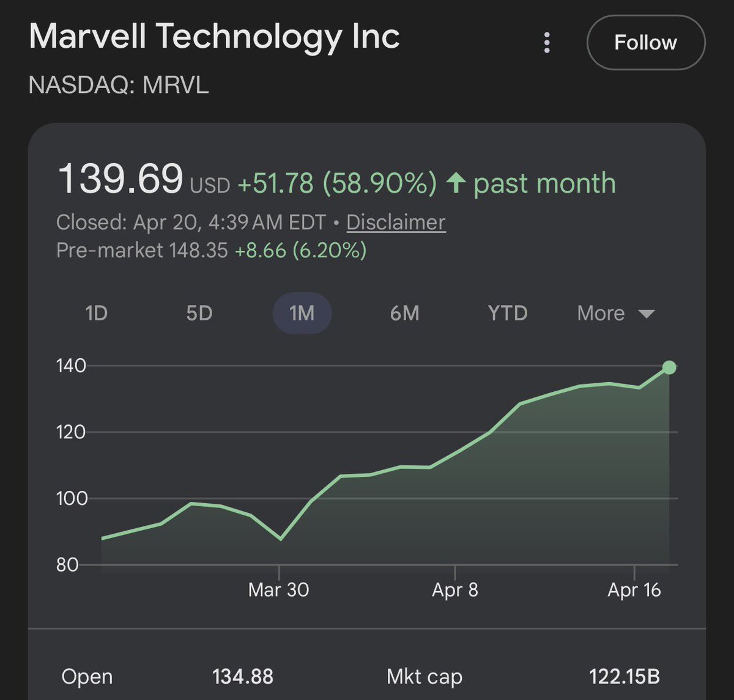Screen dimensions: 734x700
Task: Select the 1M time range
Action: (x=302, y=313)
